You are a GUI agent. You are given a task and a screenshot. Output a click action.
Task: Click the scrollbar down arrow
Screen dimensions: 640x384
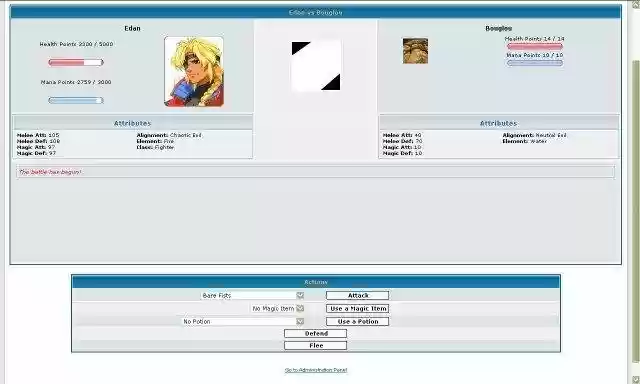click(x=636, y=379)
